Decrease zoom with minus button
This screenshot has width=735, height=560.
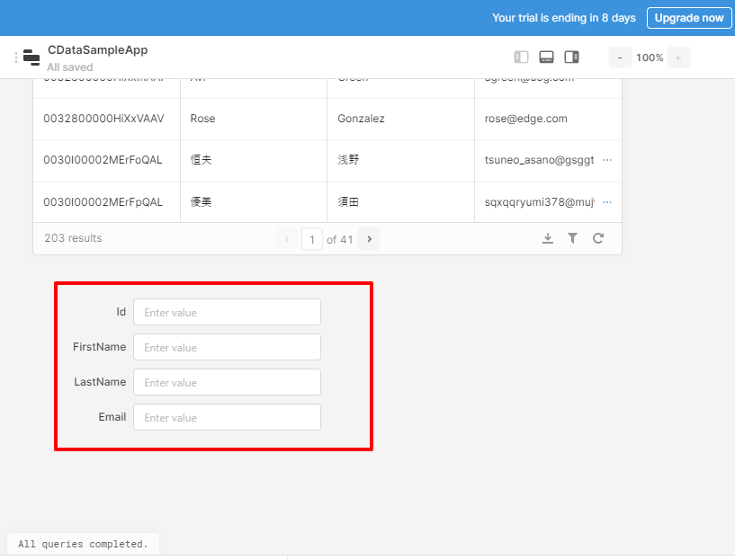point(620,58)
